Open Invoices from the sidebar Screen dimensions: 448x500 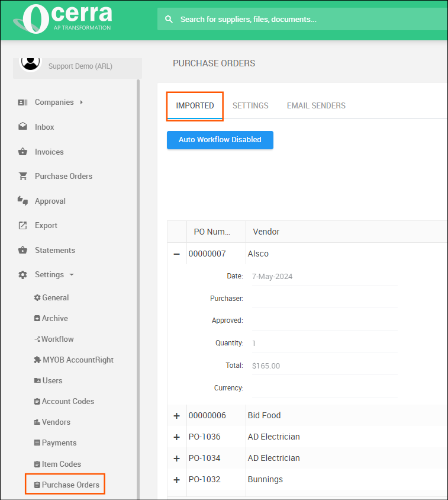49,152
